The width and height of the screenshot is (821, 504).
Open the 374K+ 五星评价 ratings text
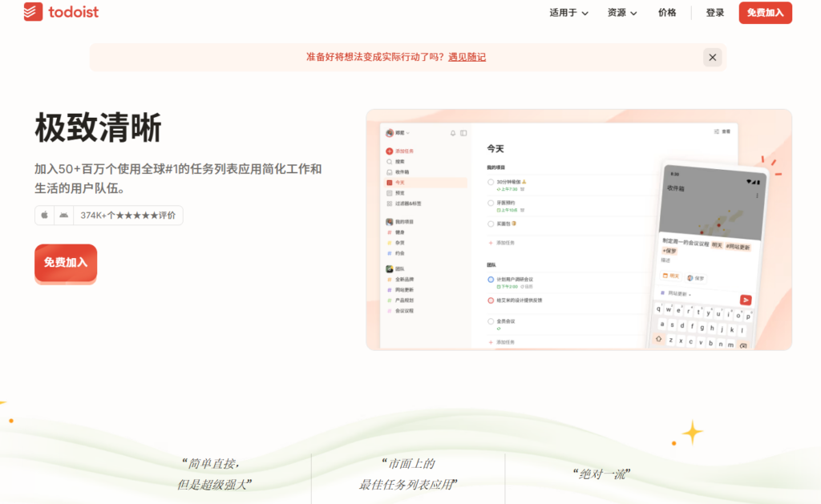click(127, 215)
